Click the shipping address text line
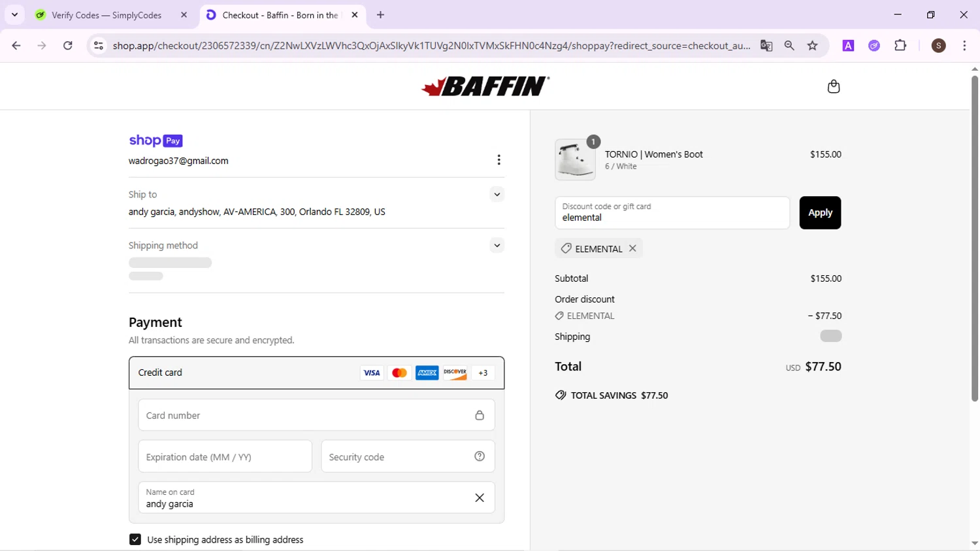This screenshot has height=551, width=980. coord(257,212)
